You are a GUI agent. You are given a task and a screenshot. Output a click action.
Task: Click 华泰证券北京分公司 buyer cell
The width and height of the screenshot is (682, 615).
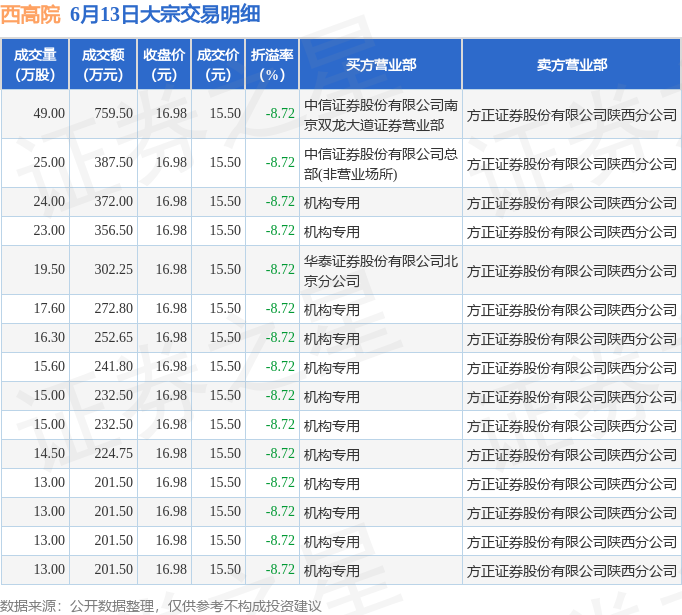(x=381, y=271)
